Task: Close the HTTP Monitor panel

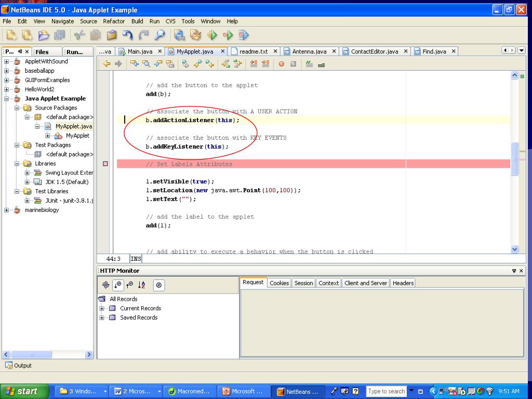Action: click(x=521, y=271)
